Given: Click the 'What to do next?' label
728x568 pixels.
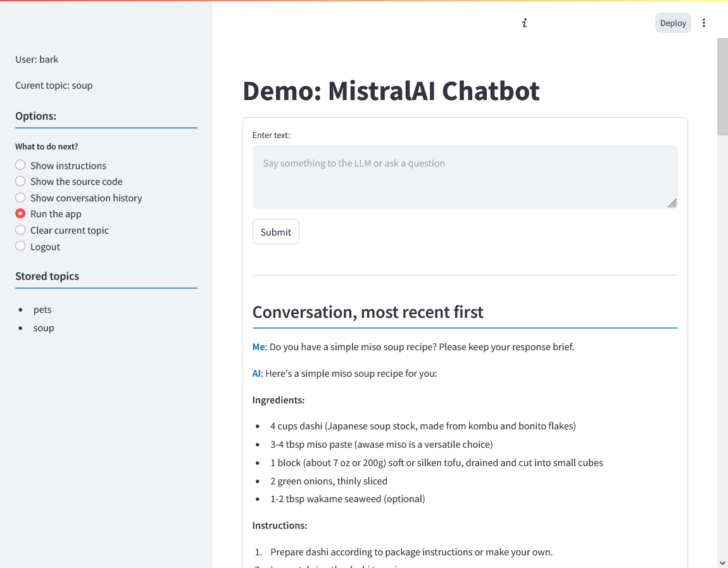Looking at the screenshot, I should pyautogui.click(x=46, y=147).
